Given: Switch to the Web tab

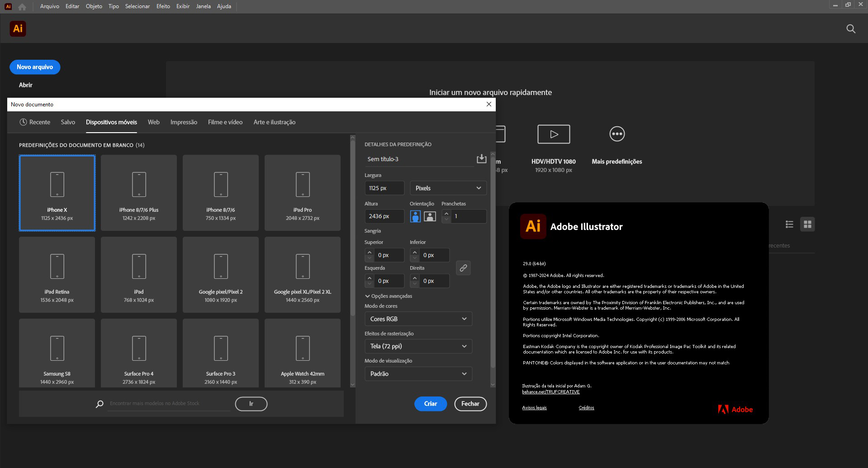Looking at the screenshot, I should (154, 122).
